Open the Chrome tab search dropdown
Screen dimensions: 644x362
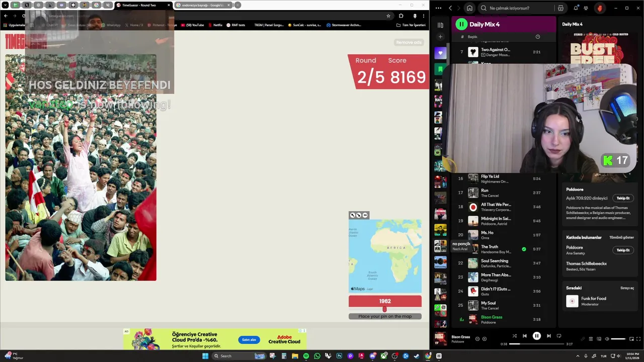pos(6,5)
